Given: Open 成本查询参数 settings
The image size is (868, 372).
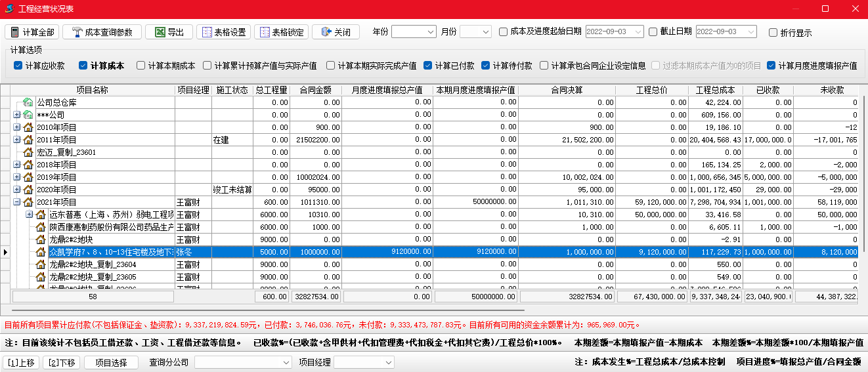Looking at the screenshot, I should [102, 32].
